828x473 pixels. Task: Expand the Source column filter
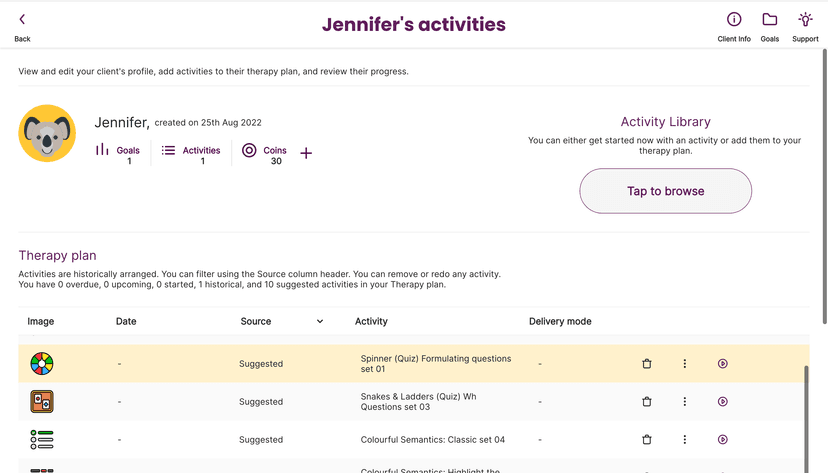pyautogui.click(x=320, y=322)
